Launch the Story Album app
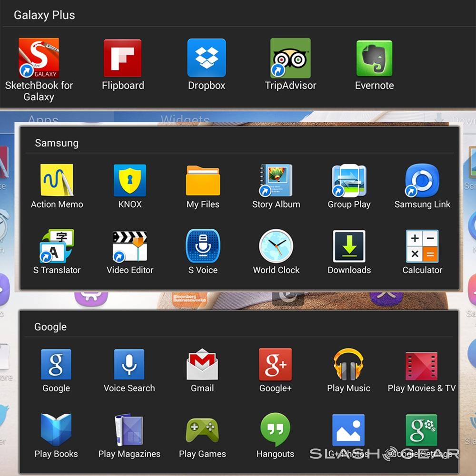This screenshot has height=476, width=476. (276, 180)
